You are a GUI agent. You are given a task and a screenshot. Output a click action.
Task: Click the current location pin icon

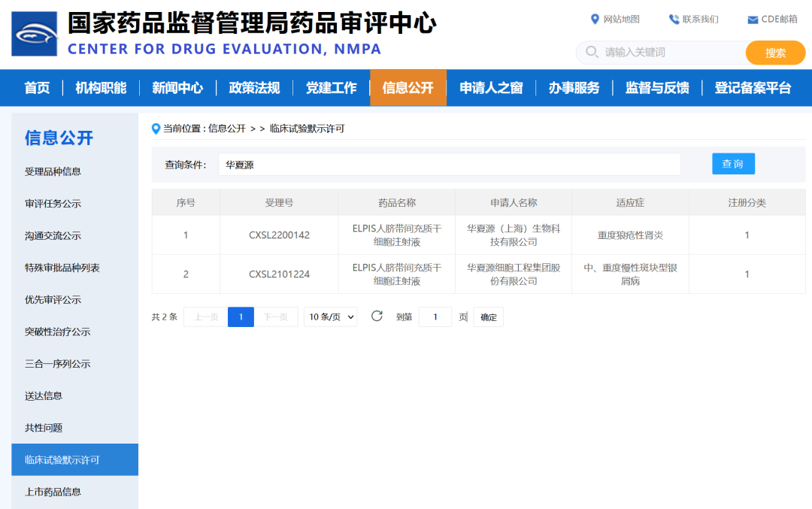tap(156, 129)
